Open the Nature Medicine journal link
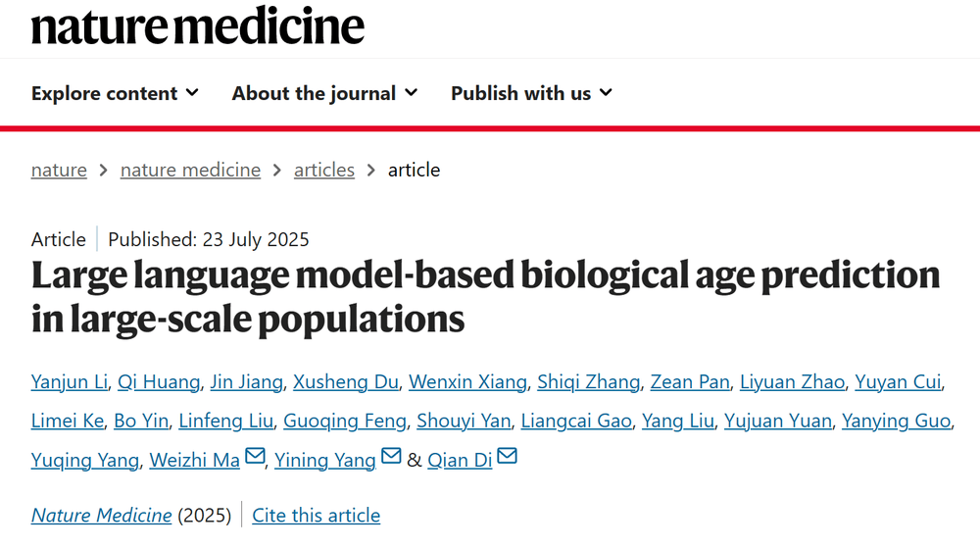 102,515
